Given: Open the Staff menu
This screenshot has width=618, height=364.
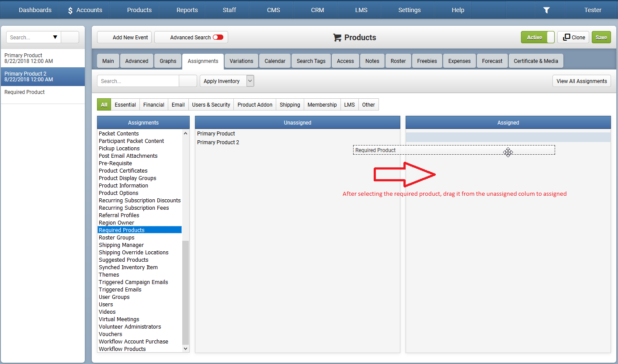Looking at the screenshot, I should (229, 10).
